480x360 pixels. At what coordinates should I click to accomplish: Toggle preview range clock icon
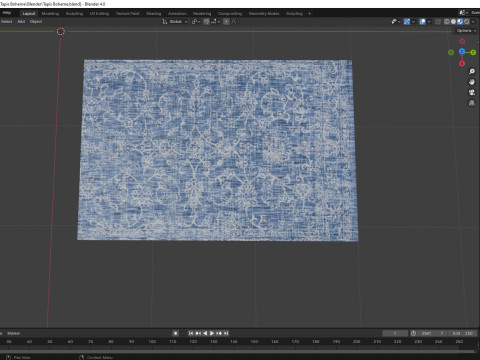pyautogui.click(x=413, y=333)
